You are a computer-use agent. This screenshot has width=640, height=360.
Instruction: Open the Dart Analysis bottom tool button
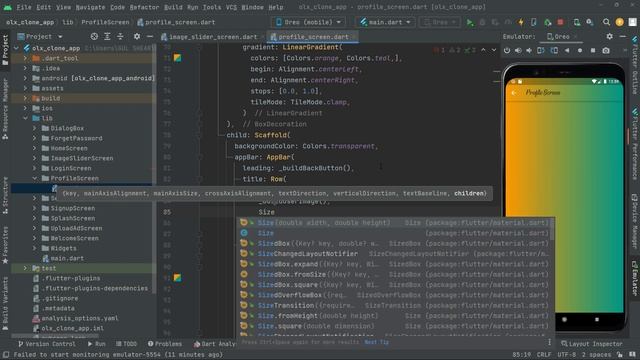(214, 344)
